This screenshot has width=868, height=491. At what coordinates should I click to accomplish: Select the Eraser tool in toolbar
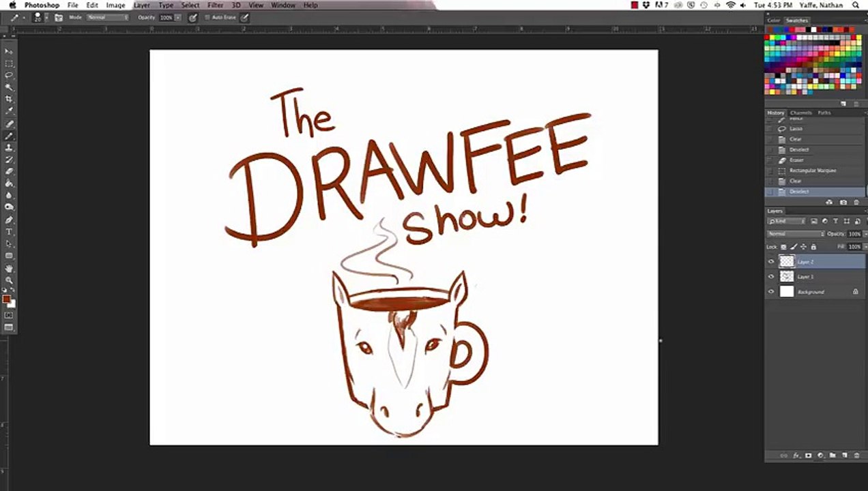point(9,171)
